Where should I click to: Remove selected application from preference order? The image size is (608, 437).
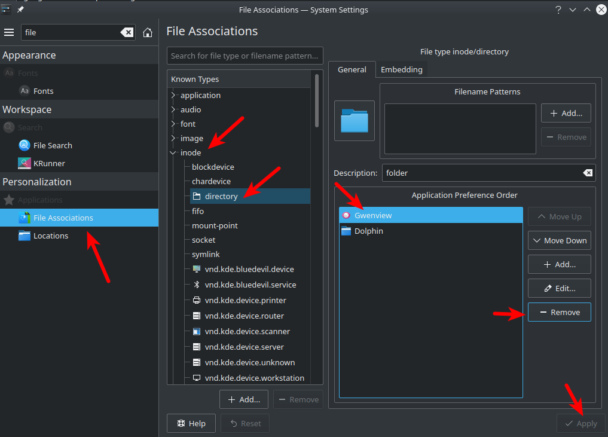[560, 312]
